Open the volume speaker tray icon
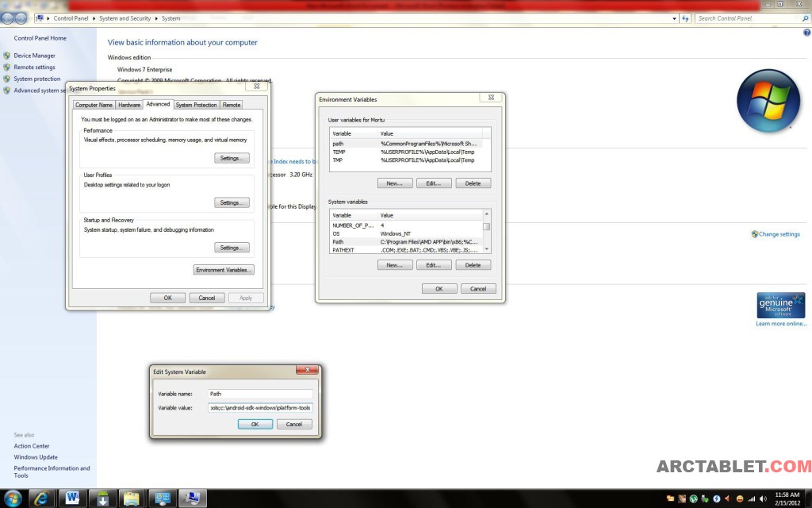This screenshot has height=508, width=812. click(763, 498)
